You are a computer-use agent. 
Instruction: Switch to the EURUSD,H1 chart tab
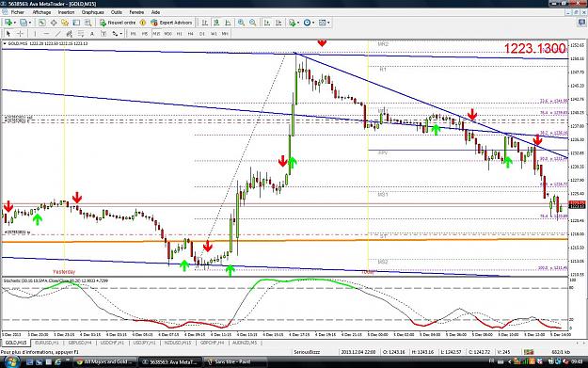[47, 343]
